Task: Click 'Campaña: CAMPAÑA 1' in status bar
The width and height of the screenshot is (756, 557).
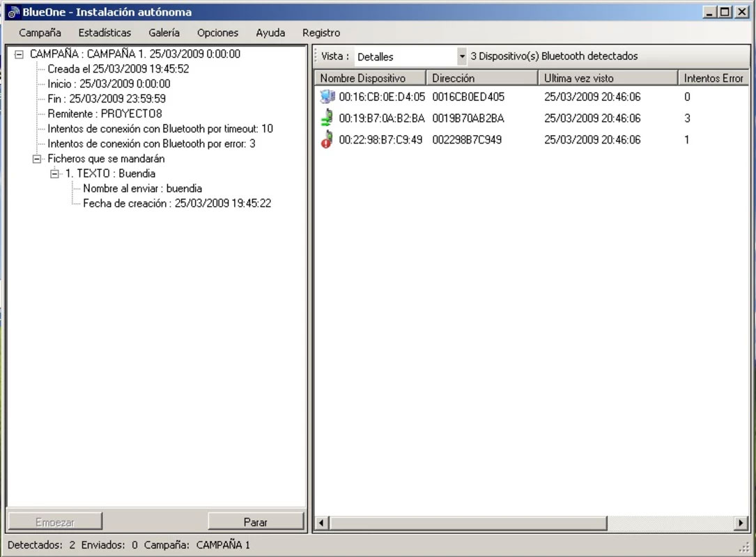Action: [196, 545]
